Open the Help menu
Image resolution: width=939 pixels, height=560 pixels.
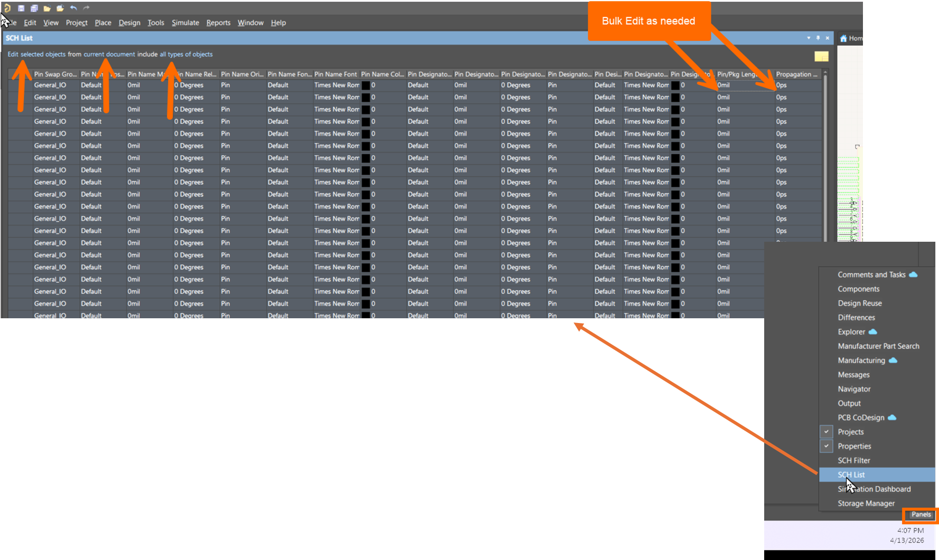tap(278, 23)
